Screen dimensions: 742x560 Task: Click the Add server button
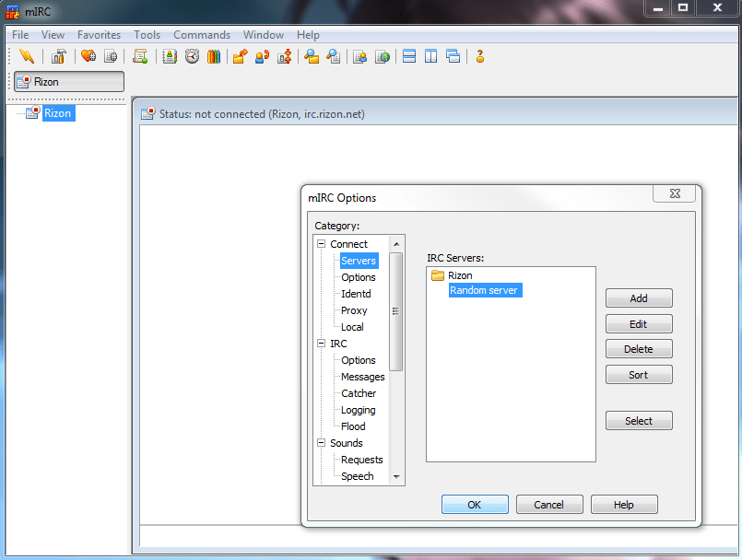[x=639, y=298]
